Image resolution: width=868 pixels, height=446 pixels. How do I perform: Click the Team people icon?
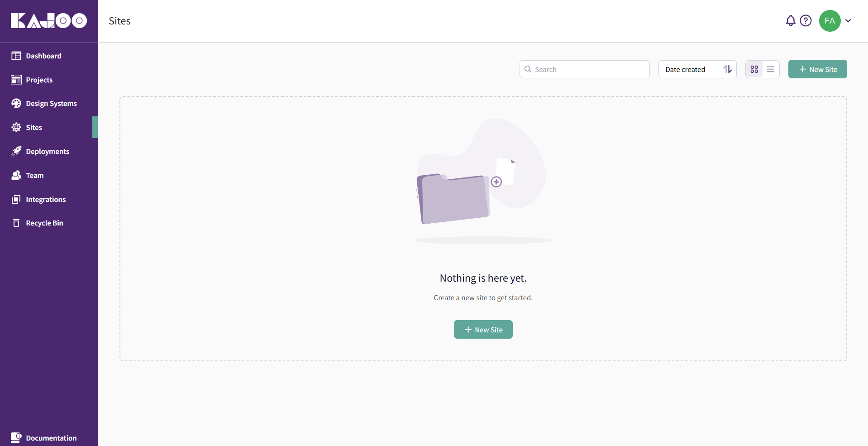point(16,175)
